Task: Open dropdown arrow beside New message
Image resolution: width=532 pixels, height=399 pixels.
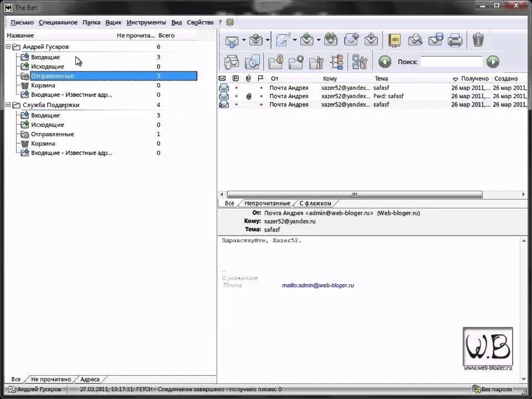Action: tap(294, 40)
